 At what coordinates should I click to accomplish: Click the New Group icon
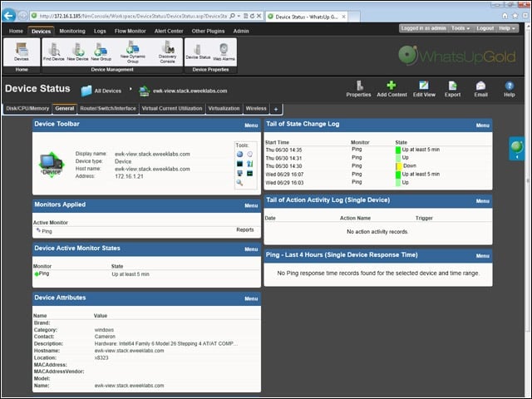pyautogui.click(x=101, y=52)
